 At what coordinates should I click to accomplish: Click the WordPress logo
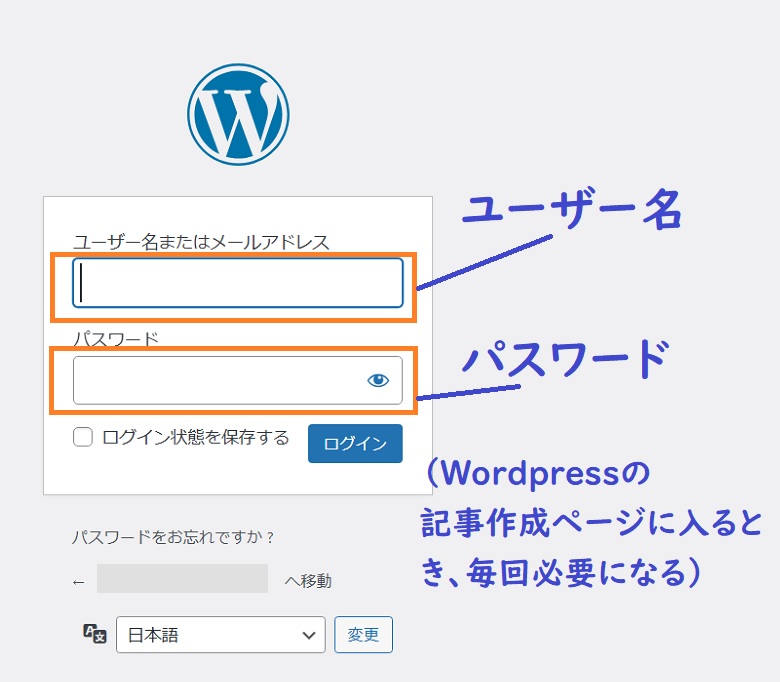coord(238,114)
